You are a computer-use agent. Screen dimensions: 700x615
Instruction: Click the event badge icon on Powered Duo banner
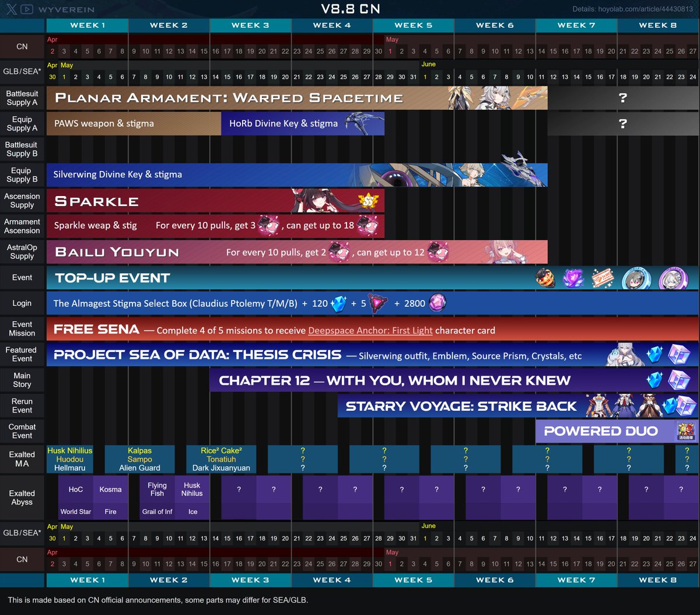tap(686, 432)
